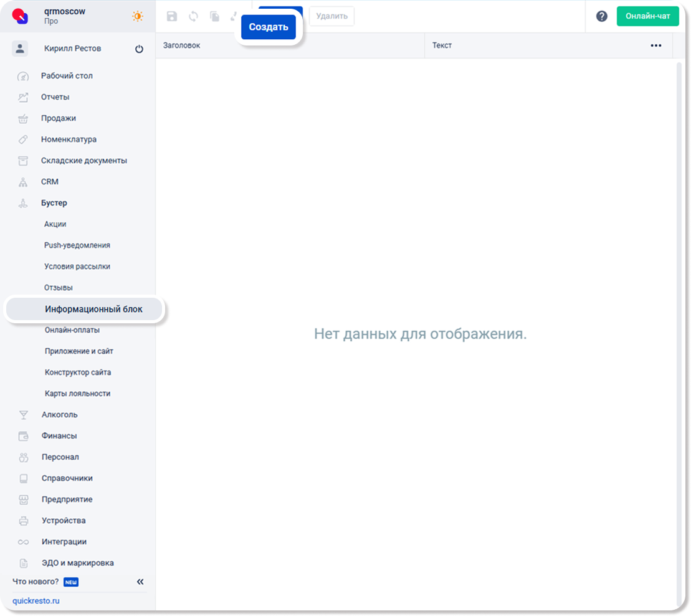Viewport: 691px width, 616px height.
Task: Click the power logout icon
Action: 139,49
